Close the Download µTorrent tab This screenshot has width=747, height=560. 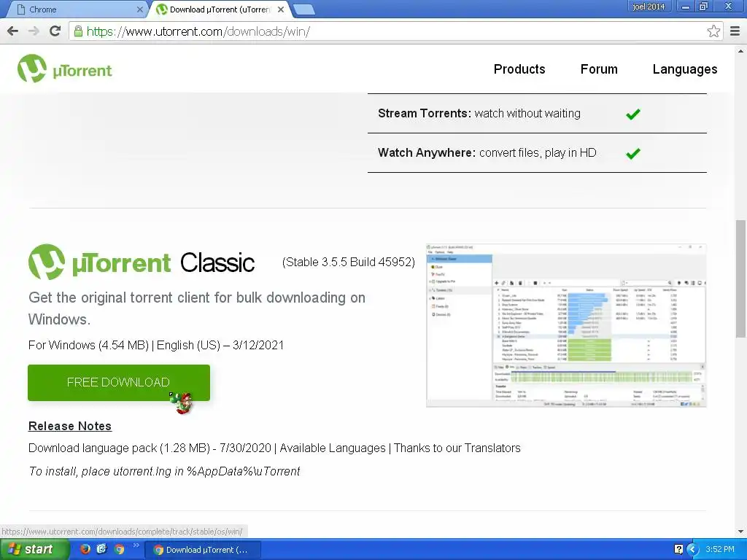281,9
